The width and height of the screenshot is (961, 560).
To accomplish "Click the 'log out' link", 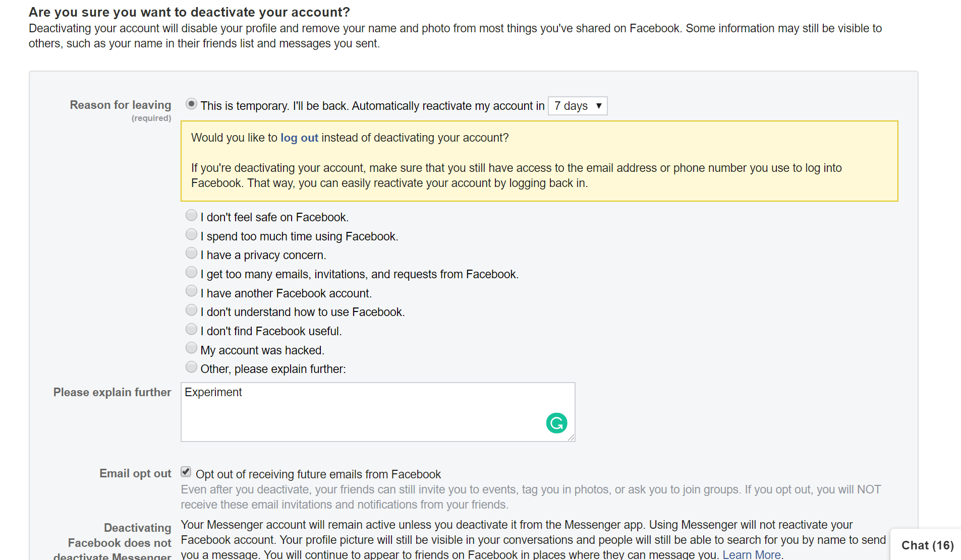I will tap(299, 138).
